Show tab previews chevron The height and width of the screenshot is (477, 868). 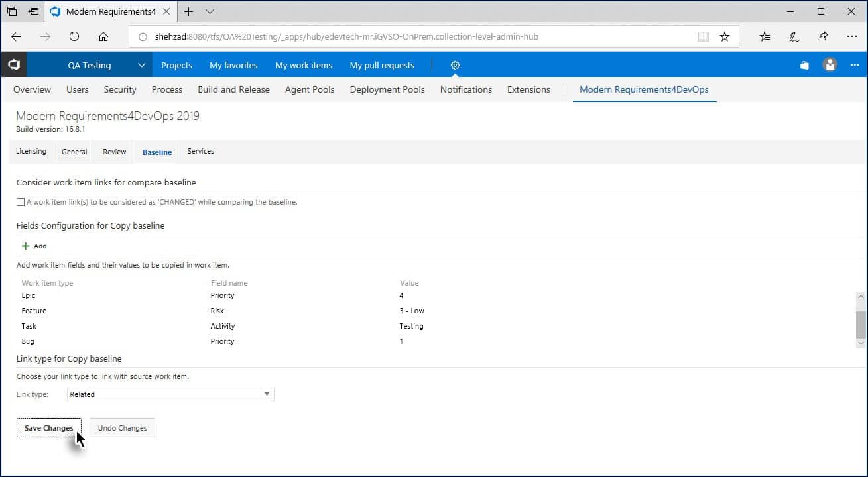[210, 11]
